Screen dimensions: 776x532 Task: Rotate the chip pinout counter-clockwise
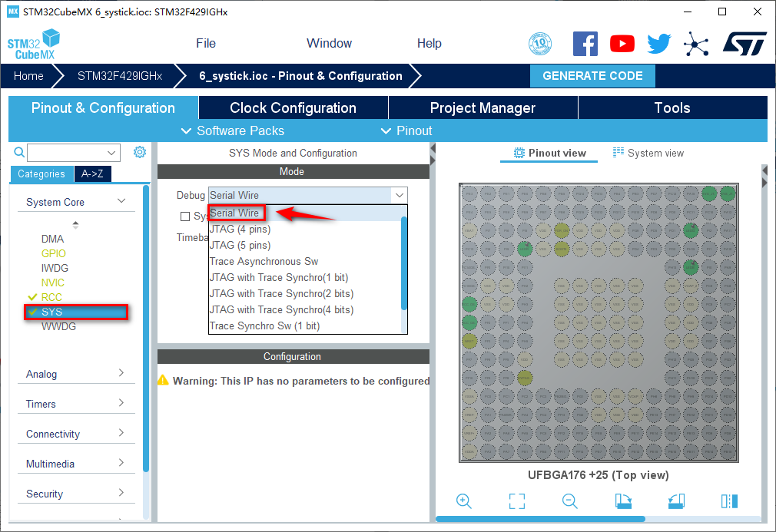tap(676, 501)
